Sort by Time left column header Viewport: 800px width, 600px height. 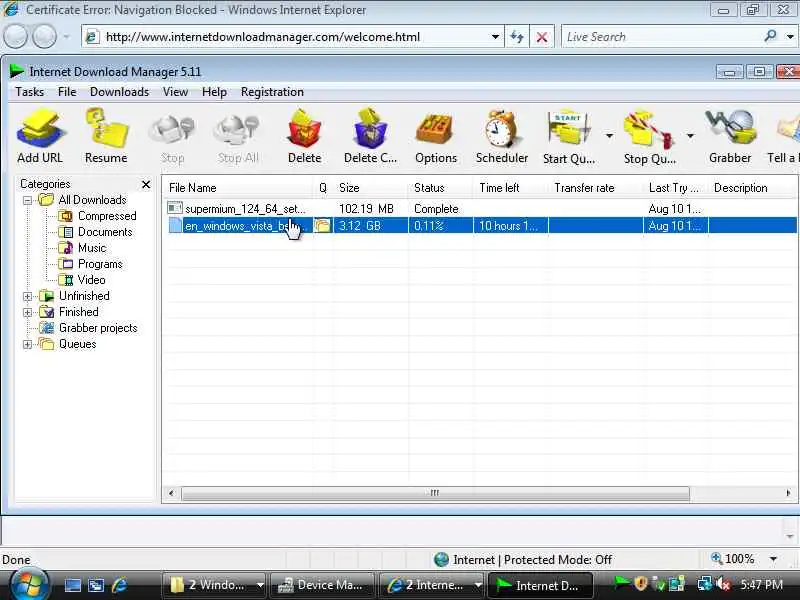click(511, 188)
